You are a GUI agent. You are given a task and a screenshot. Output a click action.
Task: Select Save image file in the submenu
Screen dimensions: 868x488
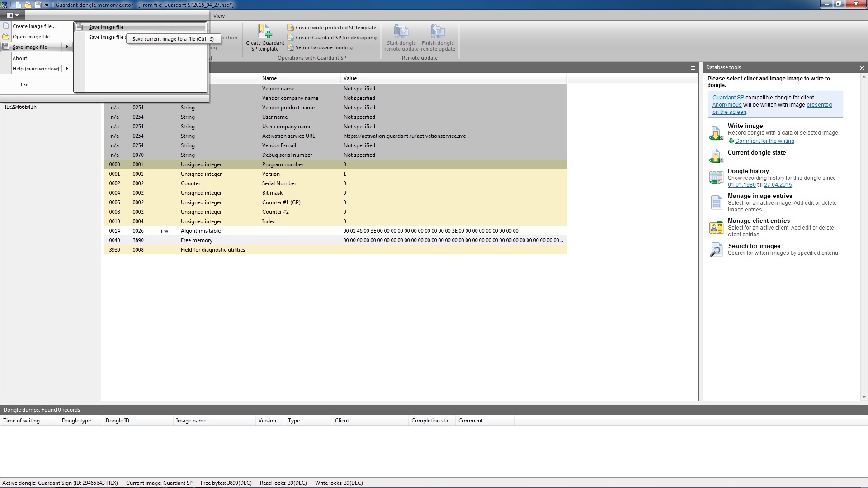click(x=106, y=27)
